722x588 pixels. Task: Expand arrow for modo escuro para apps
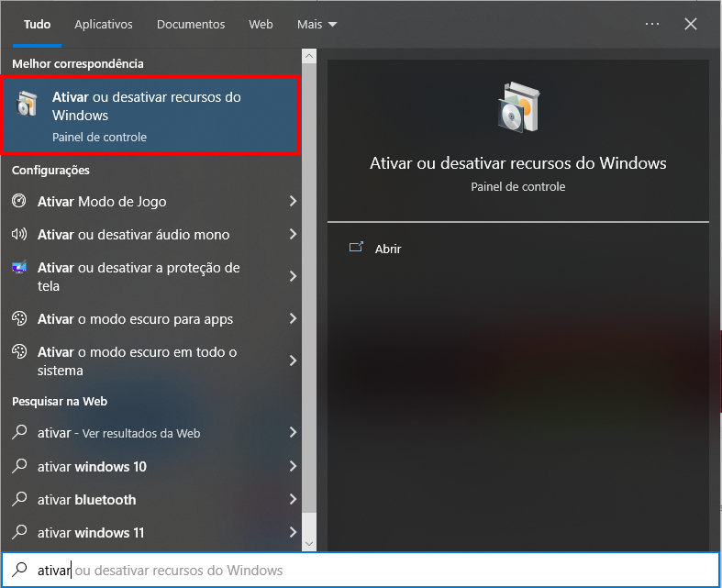293,318
